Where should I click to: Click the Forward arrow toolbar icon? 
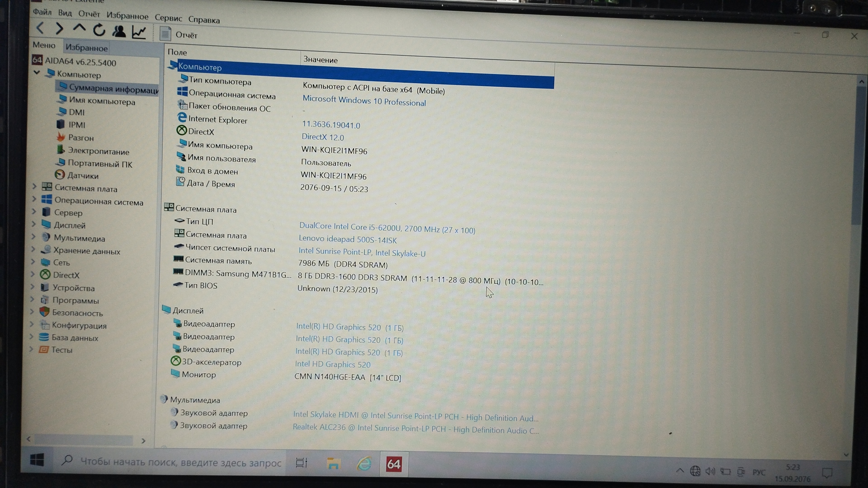59,29
